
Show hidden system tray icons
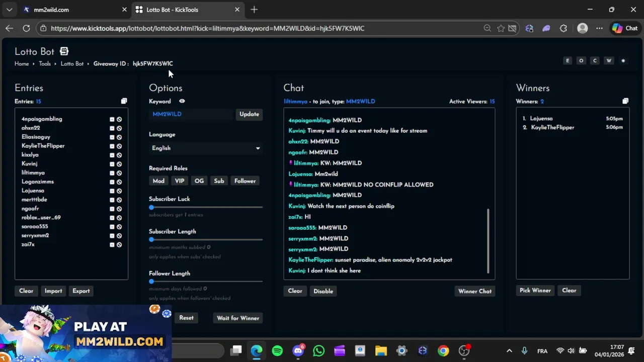tap(509, 350)
